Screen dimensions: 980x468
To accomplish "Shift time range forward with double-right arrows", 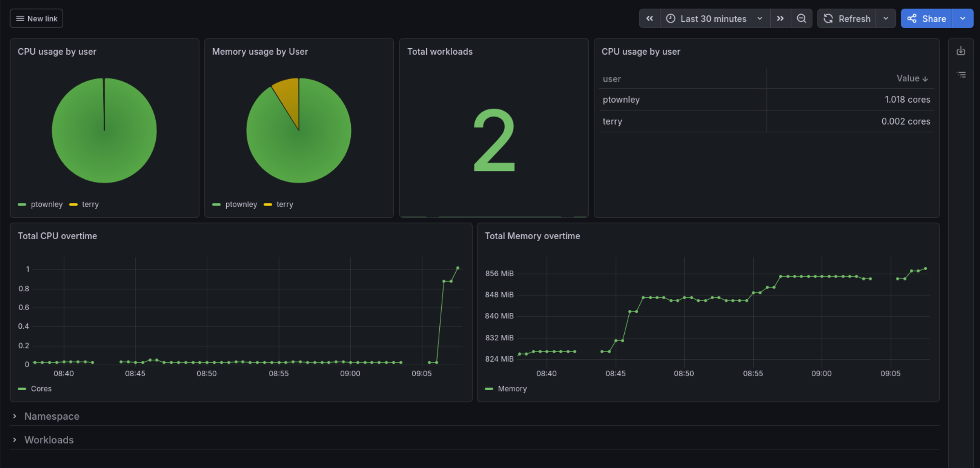I will click(780, 19).
